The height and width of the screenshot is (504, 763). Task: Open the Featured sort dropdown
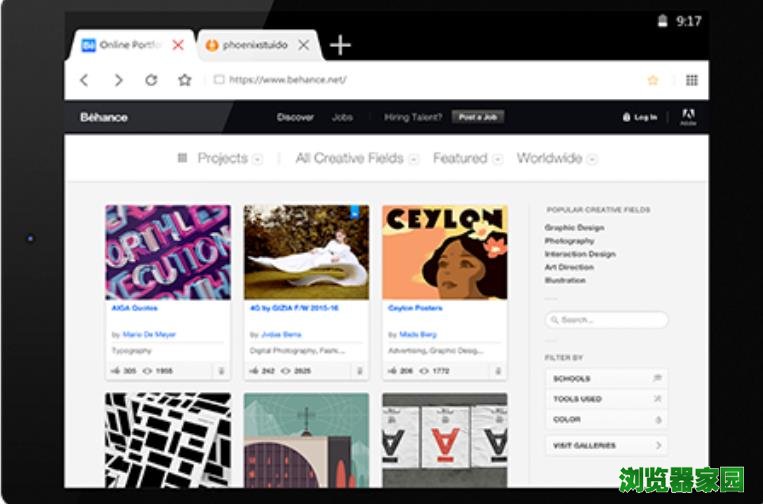(x=467, y=158)
